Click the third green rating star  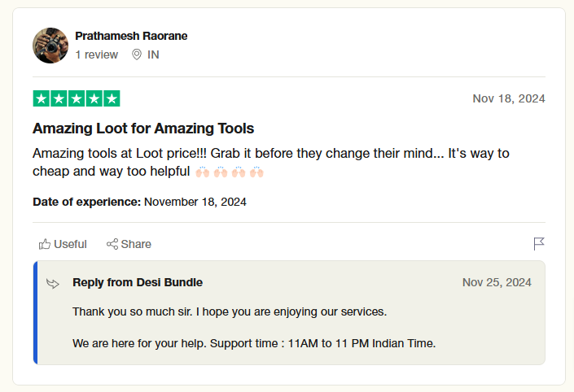click(77, 99)
